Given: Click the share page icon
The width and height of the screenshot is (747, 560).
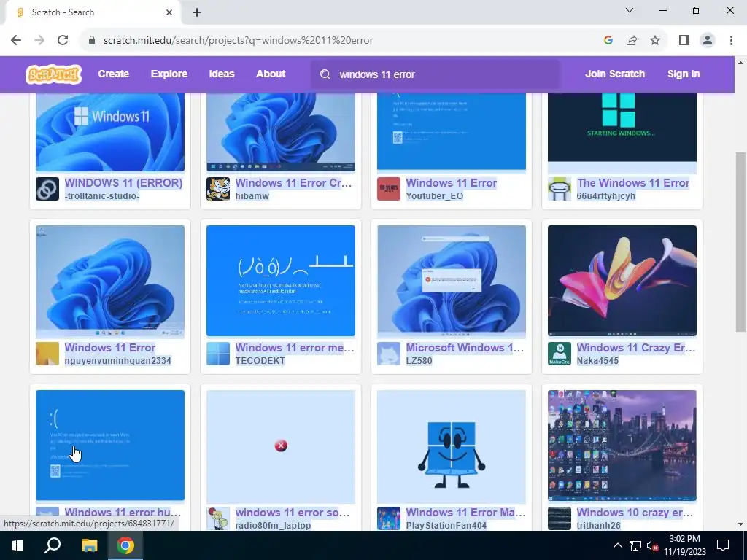Looking at the screenshot, I should (x=632, y=41).
